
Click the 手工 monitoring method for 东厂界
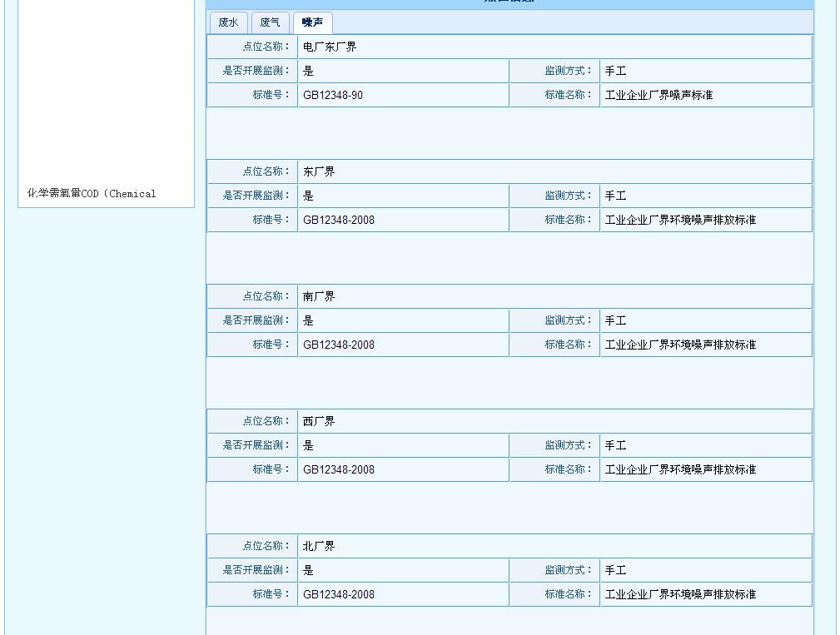click(x=615, y=196)
